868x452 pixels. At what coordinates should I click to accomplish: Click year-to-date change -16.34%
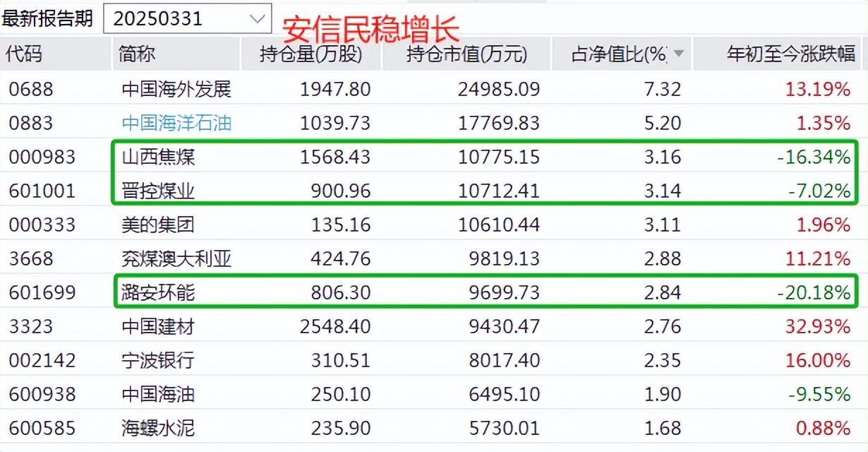[x=814, y=157]
